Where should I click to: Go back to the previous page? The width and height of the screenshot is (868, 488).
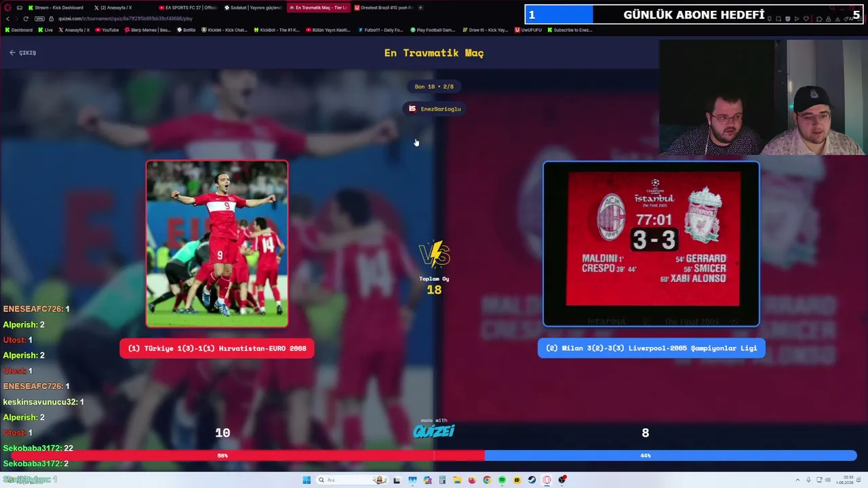7,18
